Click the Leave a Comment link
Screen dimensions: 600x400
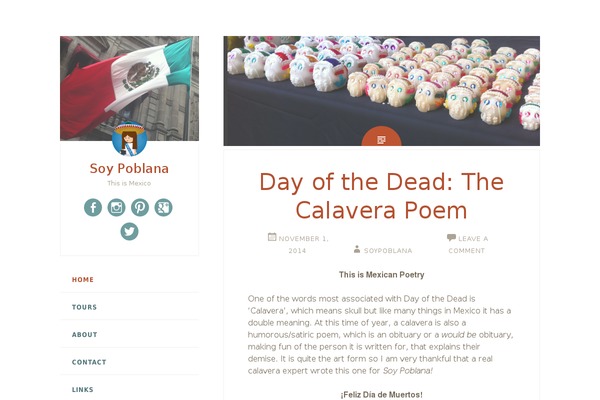point(472,244)
